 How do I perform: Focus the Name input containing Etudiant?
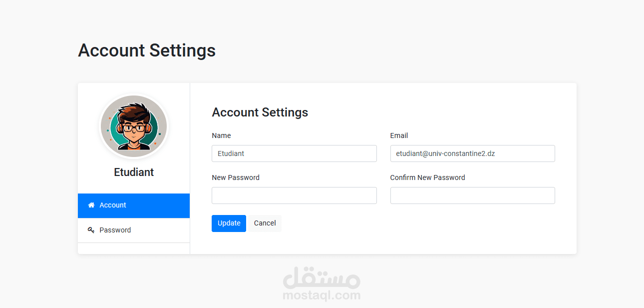294,153
